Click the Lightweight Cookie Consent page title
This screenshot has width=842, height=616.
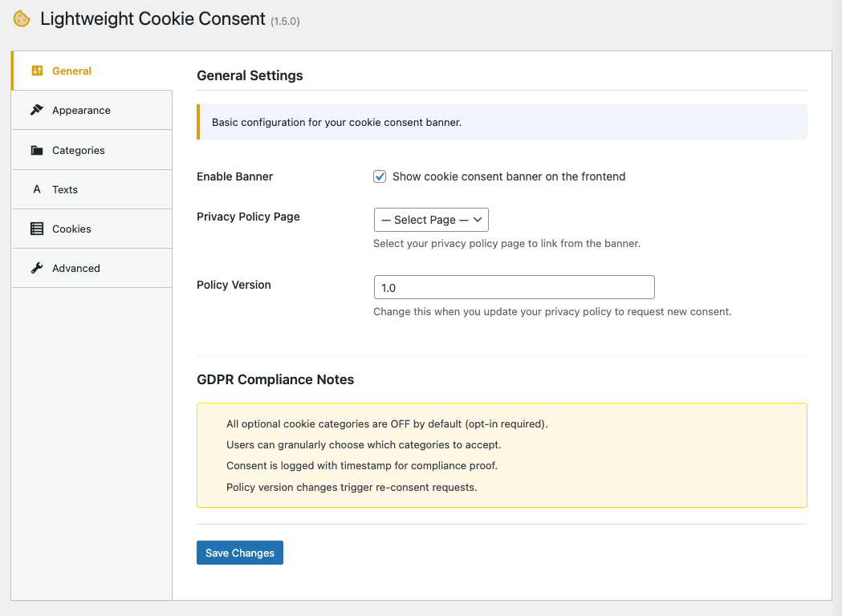click(151, 18)
